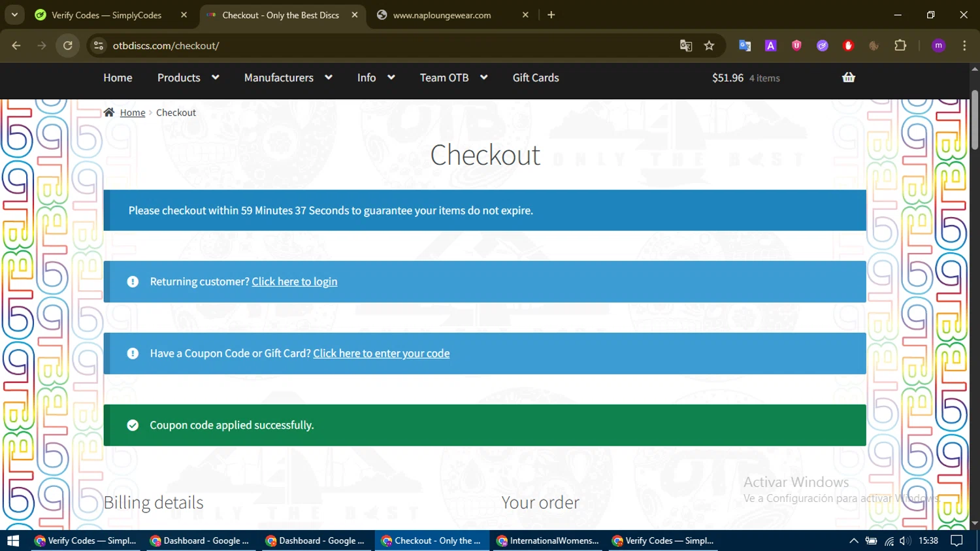Open the red shield extension icon
This screenshot has width=980, height=551.
(x=796, y=46)
